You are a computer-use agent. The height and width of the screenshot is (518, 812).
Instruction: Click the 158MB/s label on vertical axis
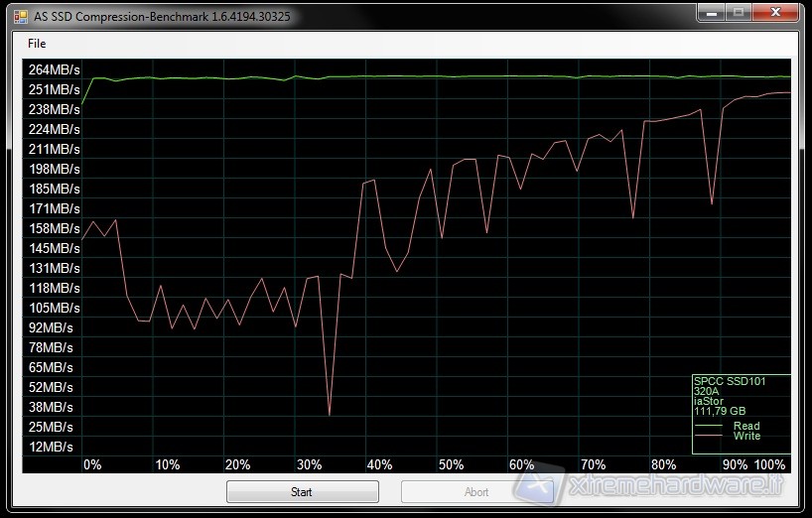[x=55, y=228]
